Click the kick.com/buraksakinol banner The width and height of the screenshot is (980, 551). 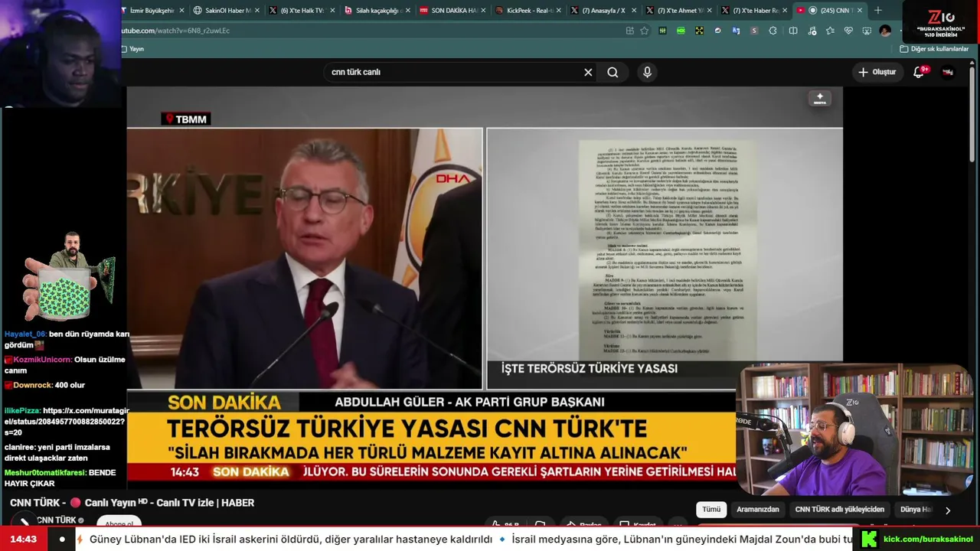point(917,540)
